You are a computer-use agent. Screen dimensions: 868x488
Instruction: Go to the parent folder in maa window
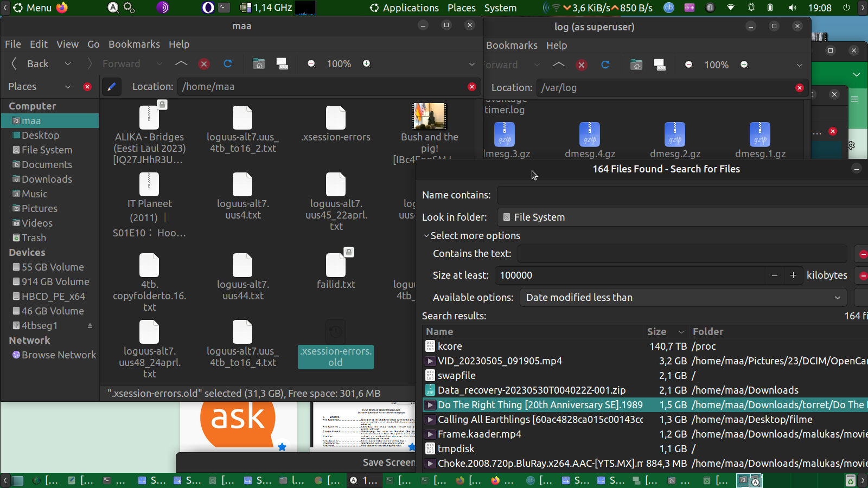pos(181,64)
